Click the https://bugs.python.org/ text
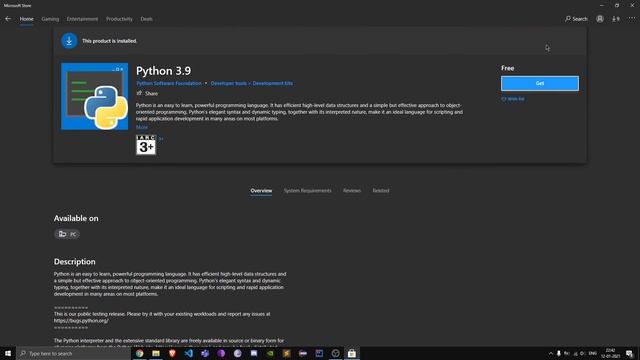 point(81,321)
